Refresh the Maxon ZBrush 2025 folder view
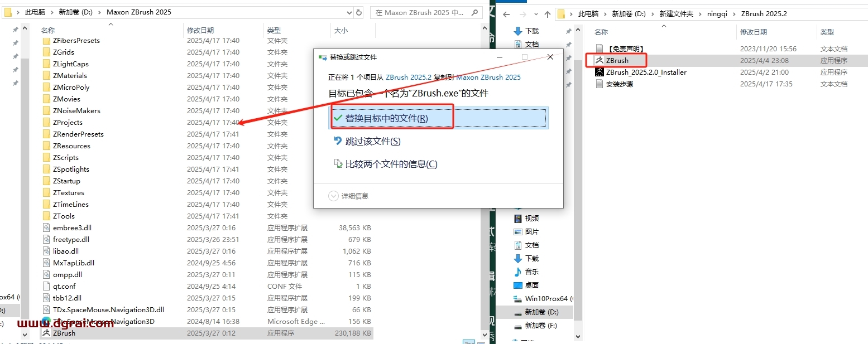The height and width of the screenshot is (344, 868). (359, 12)
